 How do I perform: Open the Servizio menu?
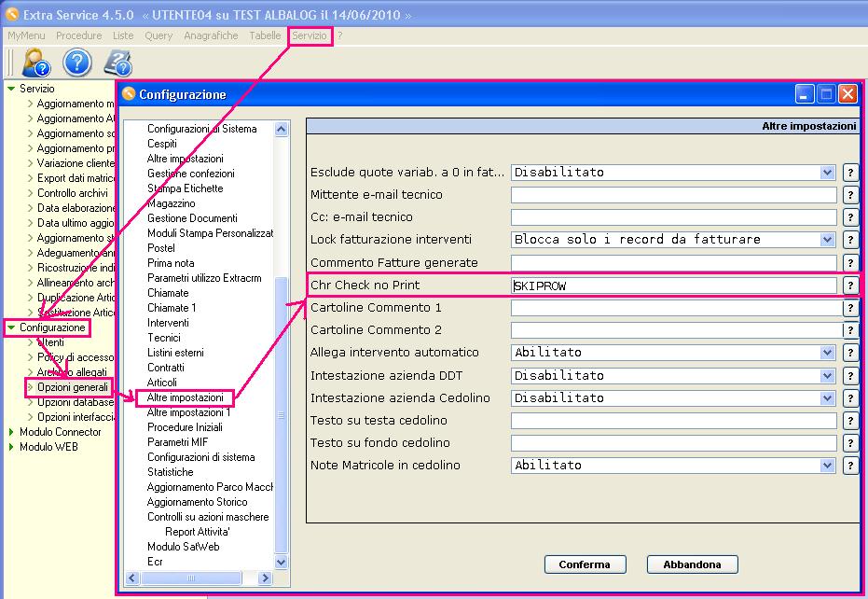coord(310,35)
